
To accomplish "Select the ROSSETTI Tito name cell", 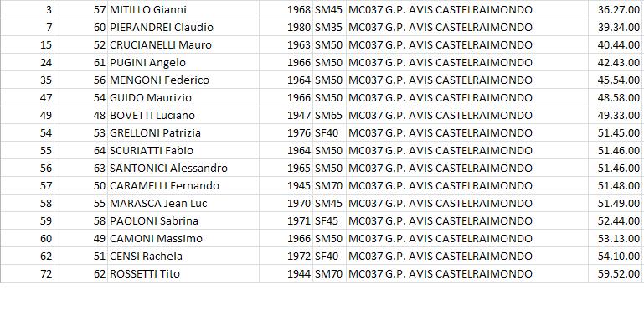I will (183, 273).
